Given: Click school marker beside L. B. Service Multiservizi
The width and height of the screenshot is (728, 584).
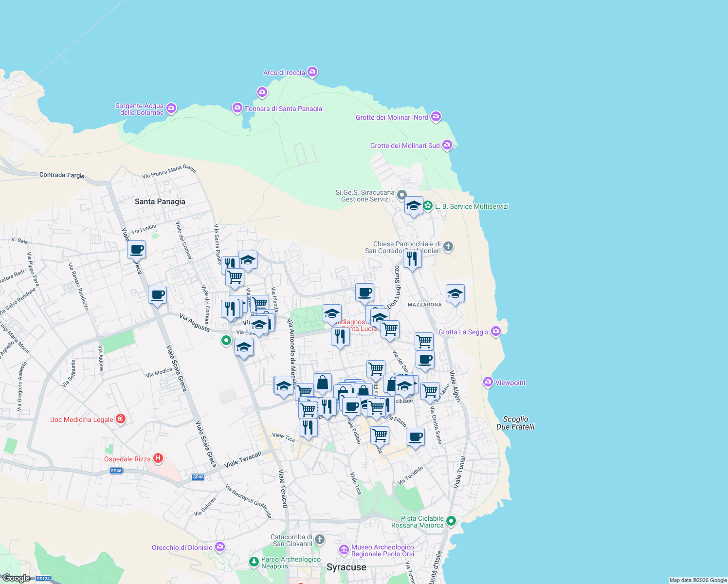Looking at the screenshot, I should click(x=414, y=206).
